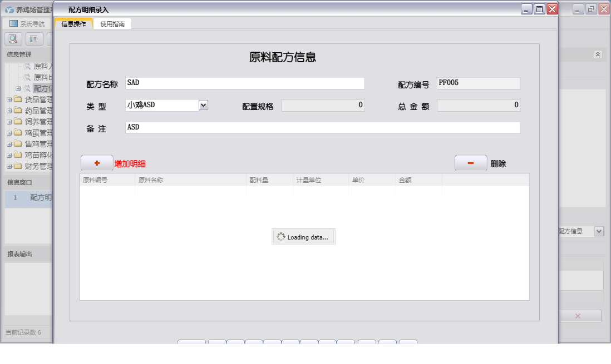Click the 鸡蛋管理 folder icon

click(18, 132)
